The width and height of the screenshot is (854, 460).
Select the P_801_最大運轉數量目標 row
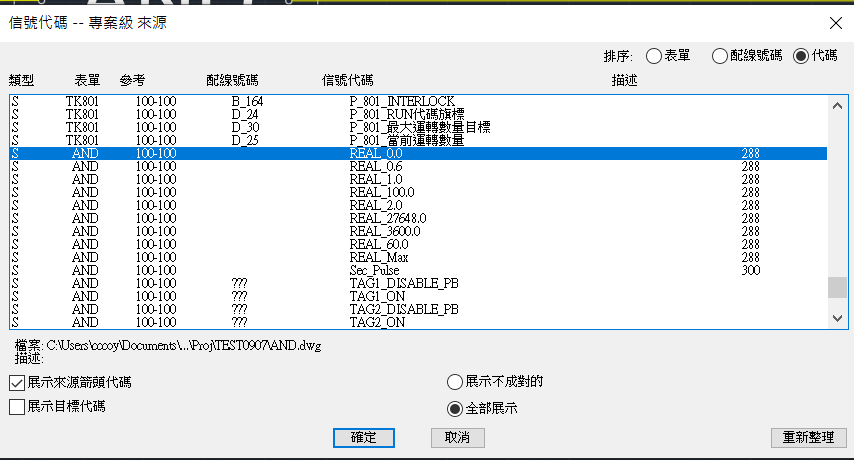(418, 127)
